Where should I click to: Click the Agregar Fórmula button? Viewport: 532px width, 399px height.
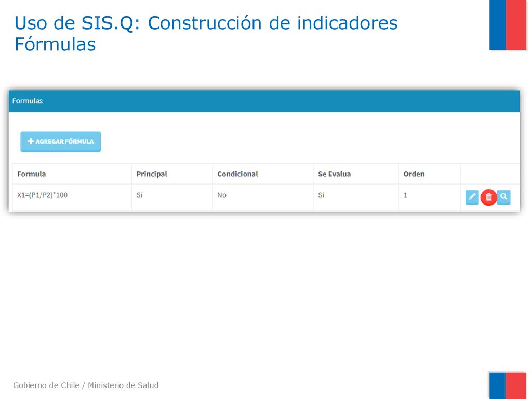(x=61, y=142)
